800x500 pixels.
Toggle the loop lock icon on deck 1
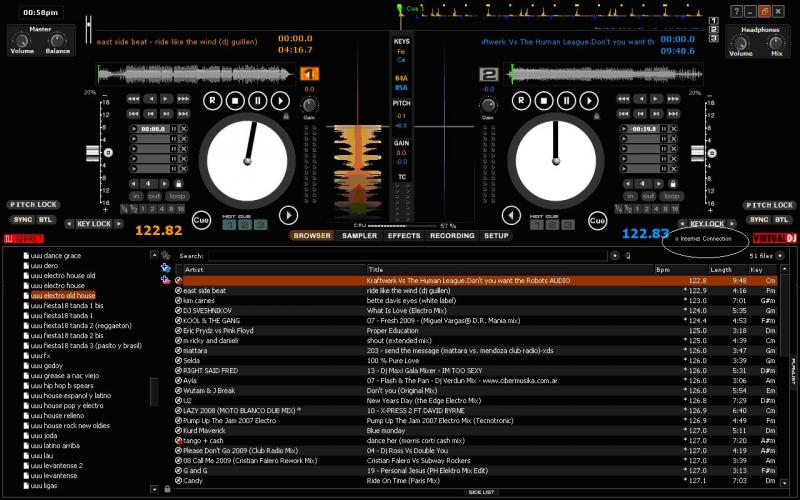179,184
